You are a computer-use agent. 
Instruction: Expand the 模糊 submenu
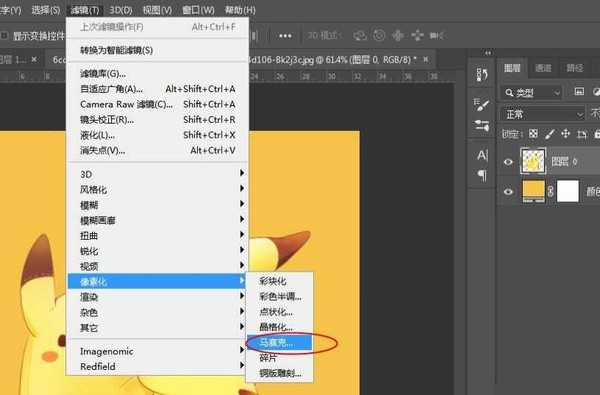point(157,205)
